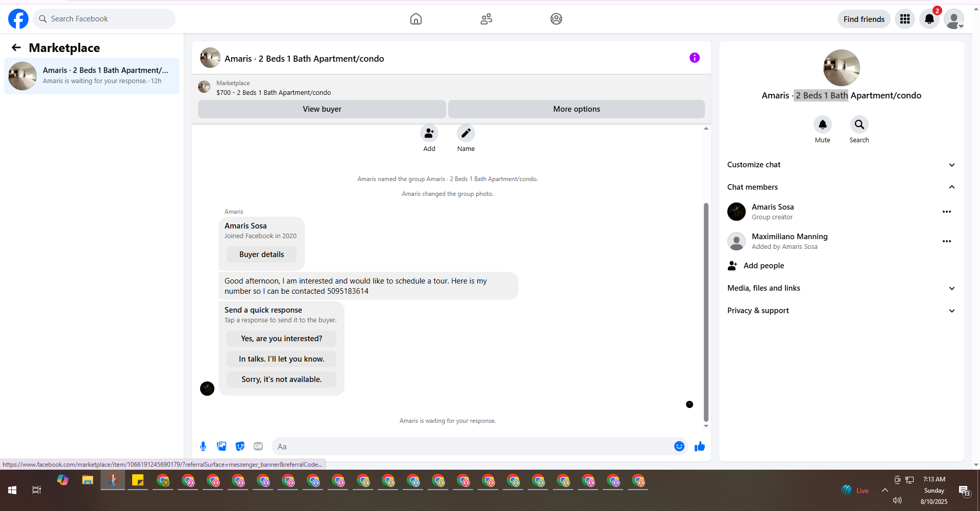Image resolution: width=980 pixels, height=511 pixels.
Task: Click the Find friends button
Action: pyautogui.click(x=864, y=19)
